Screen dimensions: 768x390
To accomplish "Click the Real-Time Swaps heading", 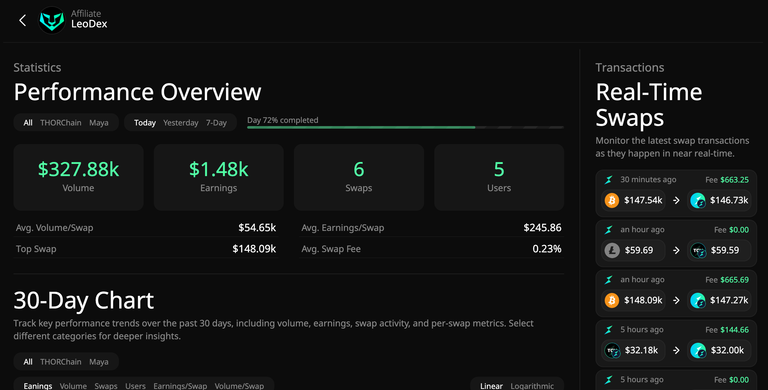I will point(649,105).
